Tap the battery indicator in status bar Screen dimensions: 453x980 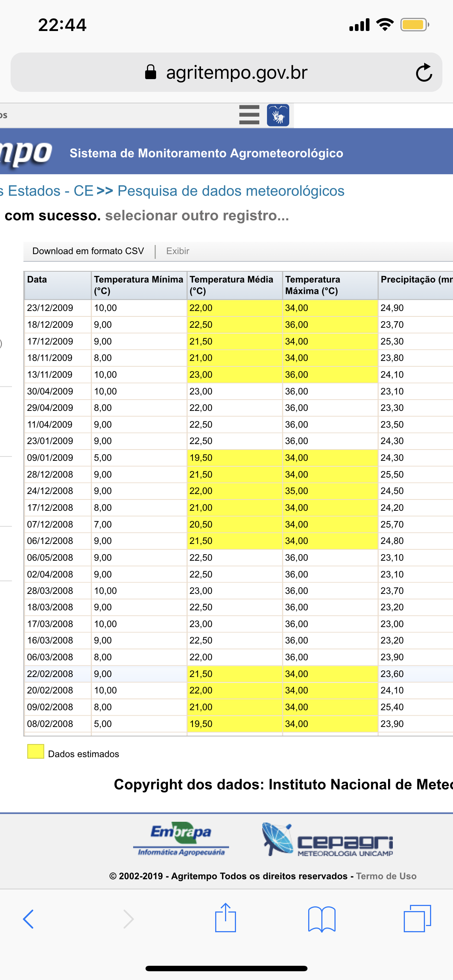[415, 25]
